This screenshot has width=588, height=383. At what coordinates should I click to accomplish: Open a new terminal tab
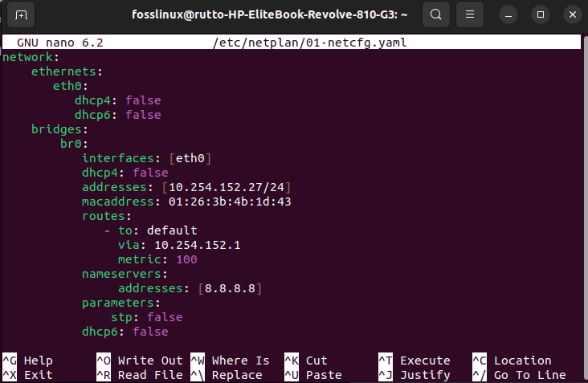click(22, 14)
